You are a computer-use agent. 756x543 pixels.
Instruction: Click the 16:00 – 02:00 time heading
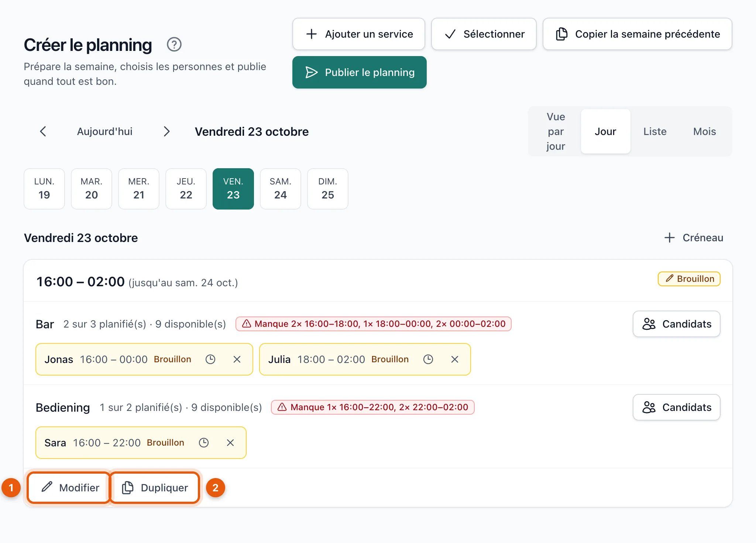pos(80,282)
